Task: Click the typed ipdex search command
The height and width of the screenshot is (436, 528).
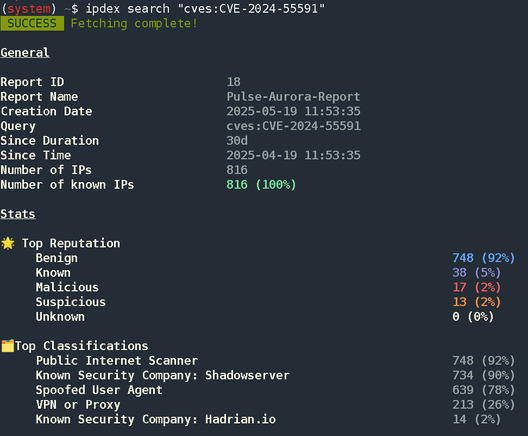Action: point(205,8)
